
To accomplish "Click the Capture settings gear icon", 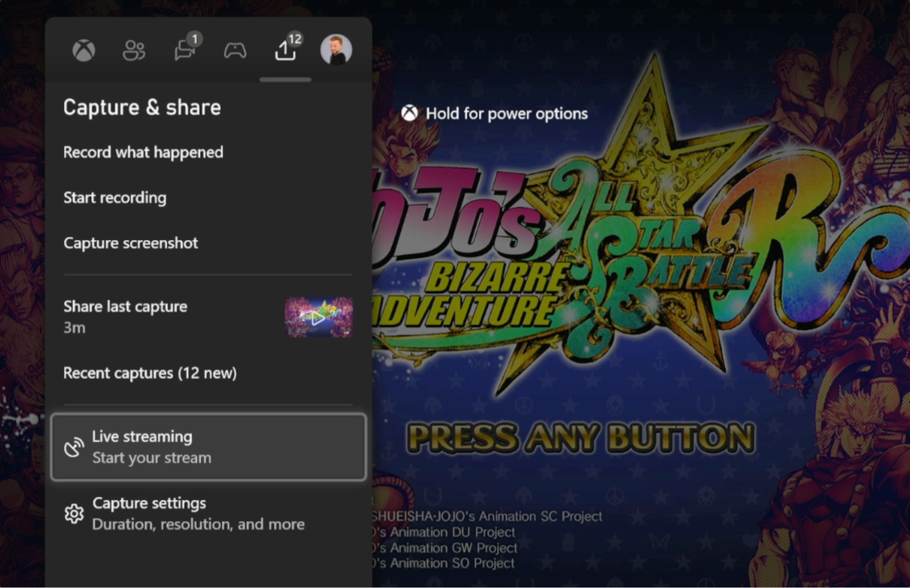I will point(74,514).
